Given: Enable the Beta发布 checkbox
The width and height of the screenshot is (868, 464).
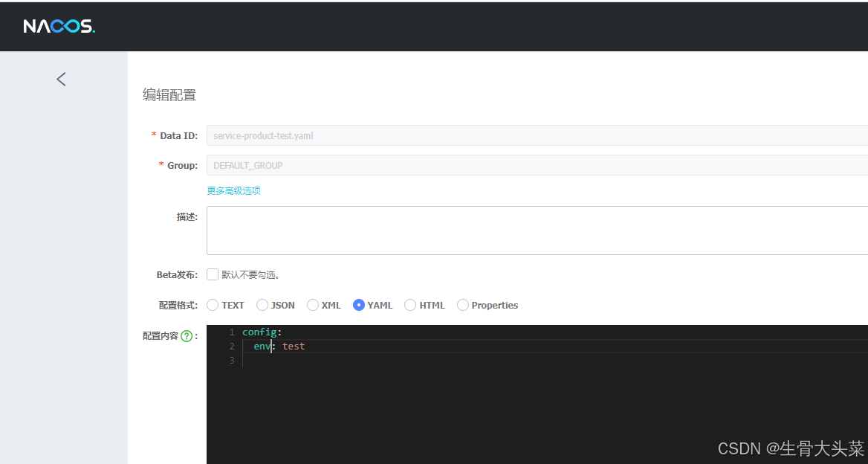Looking at the screenshot, I should (213, 274).
